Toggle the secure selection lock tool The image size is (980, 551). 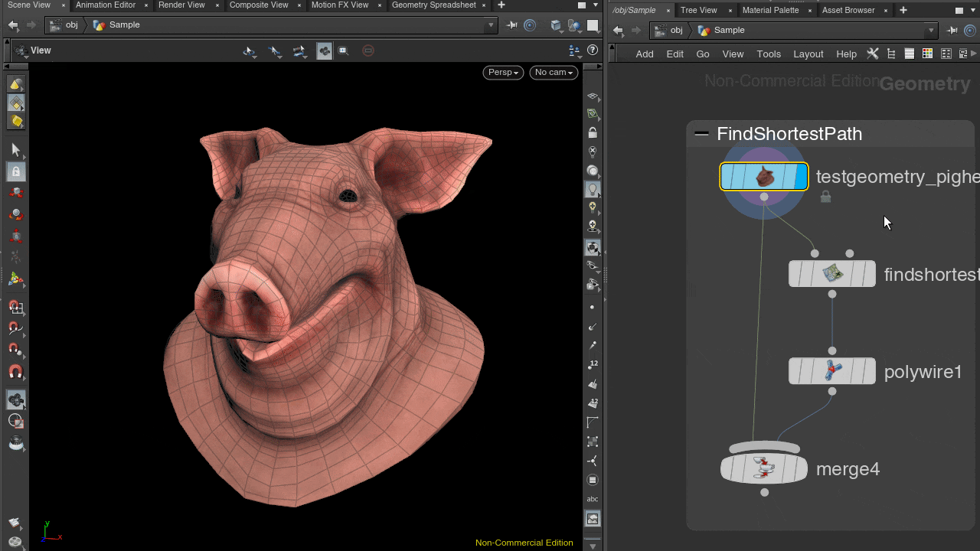[16, 171]
